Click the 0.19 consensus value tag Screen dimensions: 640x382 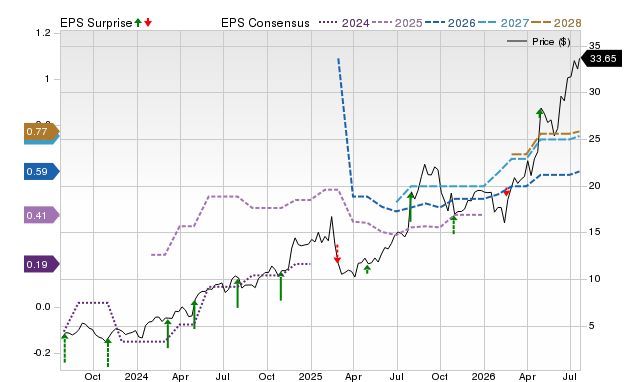(42, 264)
